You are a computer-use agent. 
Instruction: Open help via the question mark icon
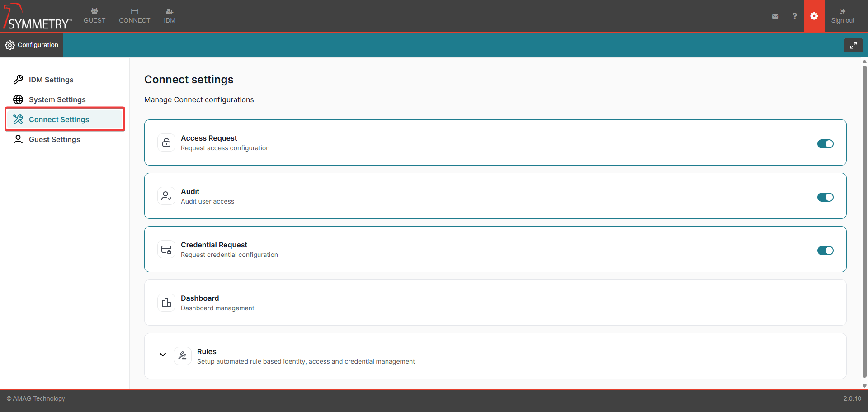pos(794,16)
